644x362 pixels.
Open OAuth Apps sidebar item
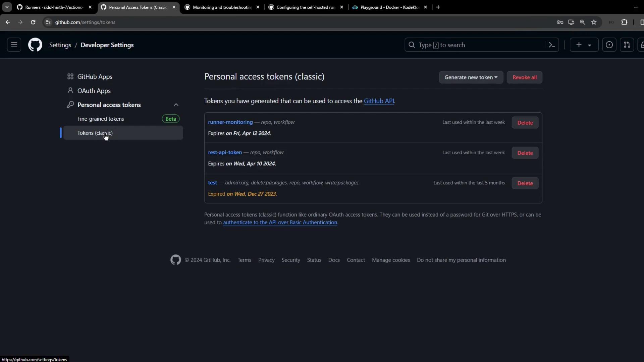[94, 91]
